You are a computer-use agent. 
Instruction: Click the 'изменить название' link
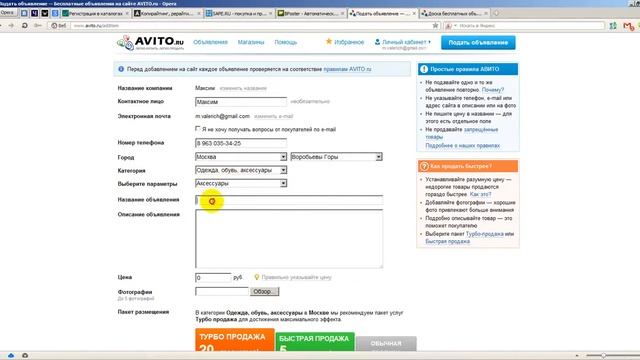pos(243,88)
